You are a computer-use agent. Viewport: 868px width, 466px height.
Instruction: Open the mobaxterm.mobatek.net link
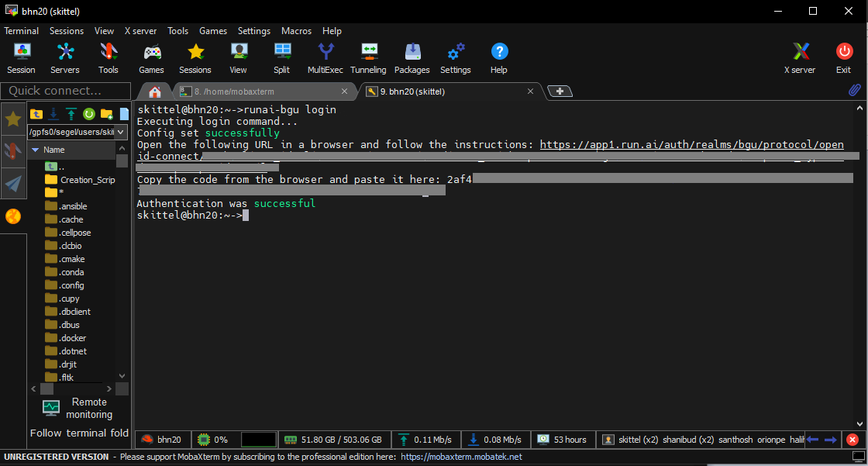[x=461, y=457]
